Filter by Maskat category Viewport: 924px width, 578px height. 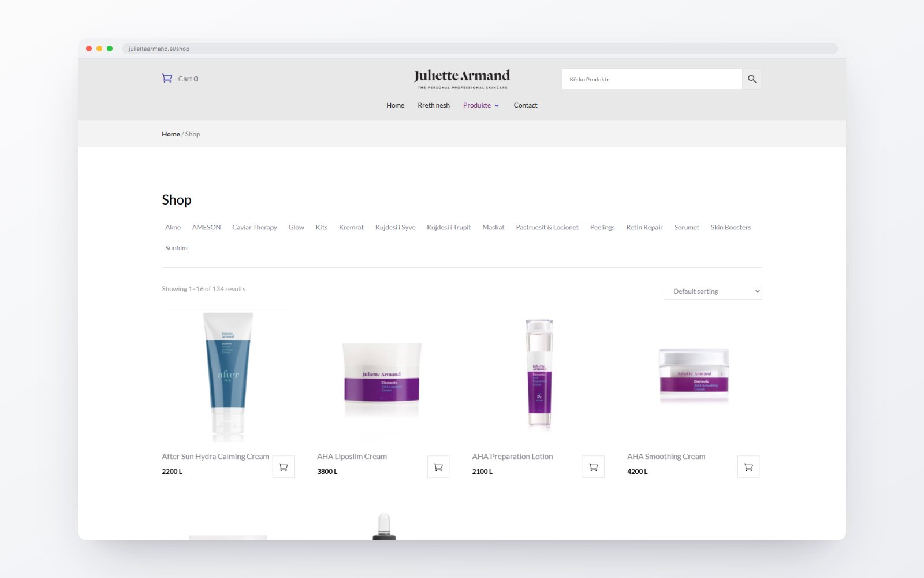pyautogui.click(x=493, y=227)
